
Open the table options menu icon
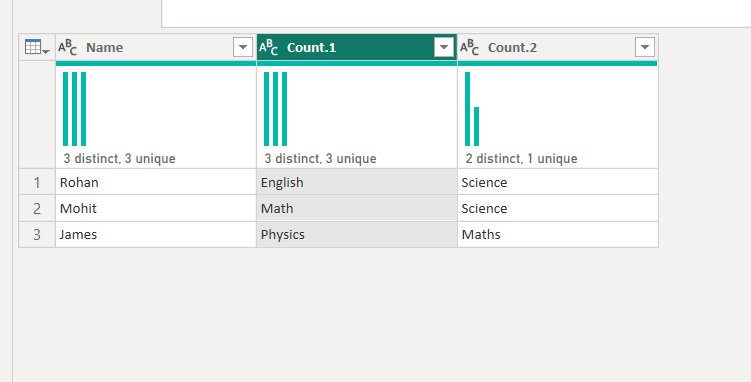(x=37, y=47)
